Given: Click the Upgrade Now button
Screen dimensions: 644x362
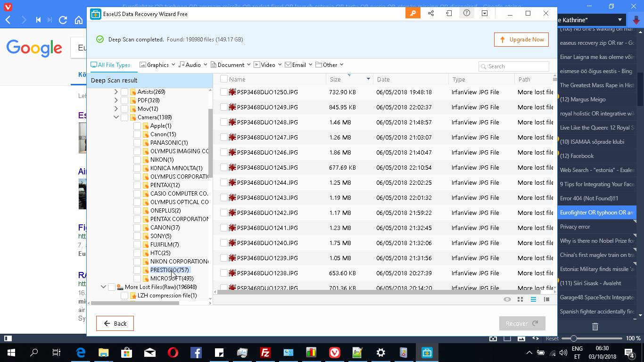Looking at the screenshot, I should [x=522, y=40].
